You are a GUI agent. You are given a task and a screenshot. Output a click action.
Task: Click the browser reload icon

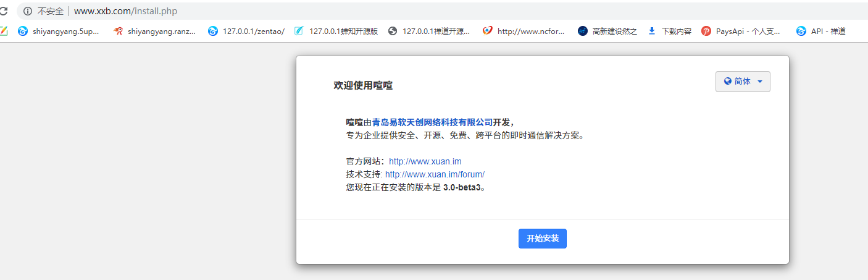(3, 11)
